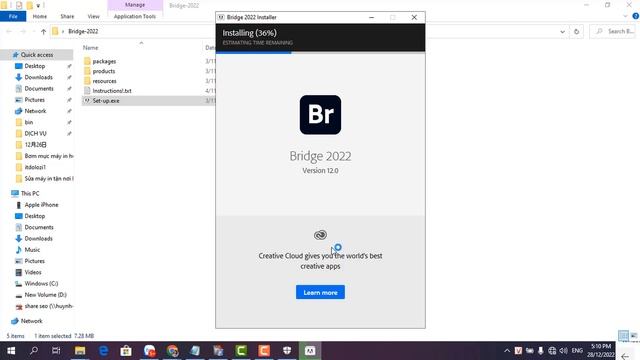Expand the address bar history dropdown
The width and height of the screenshot is (640, 360).
(562, 31)
